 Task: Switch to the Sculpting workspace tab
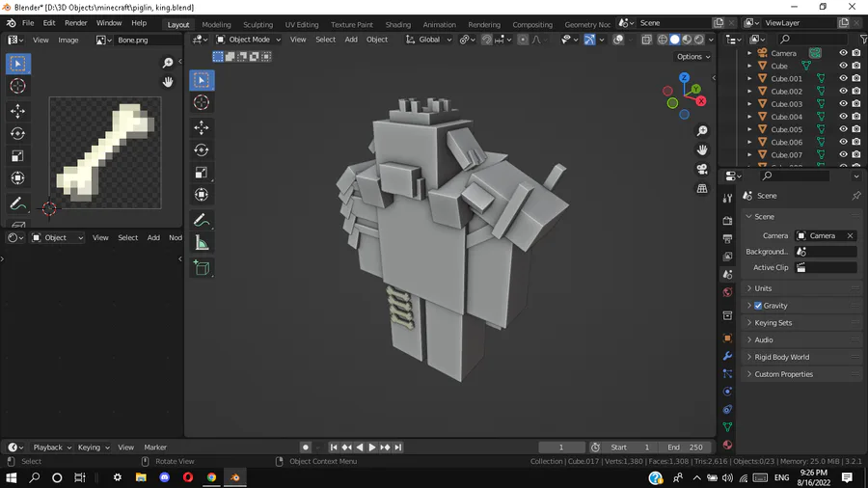(258, 24)
